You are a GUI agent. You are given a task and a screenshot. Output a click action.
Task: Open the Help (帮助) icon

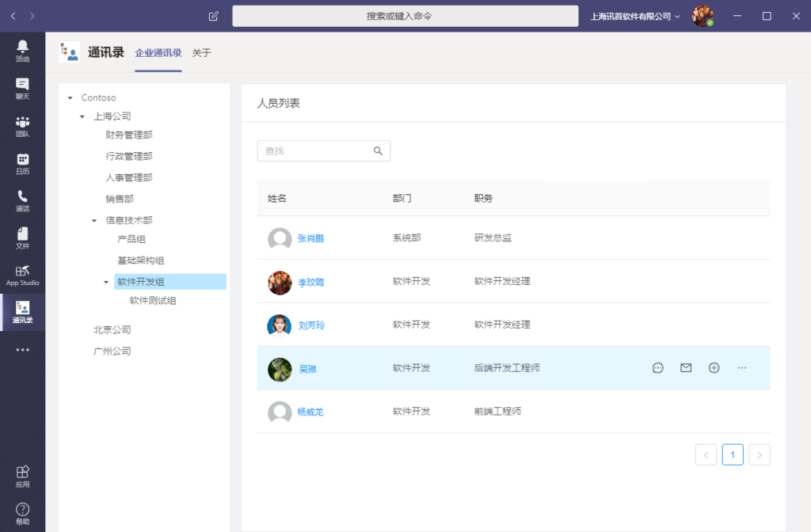(22, 514)
